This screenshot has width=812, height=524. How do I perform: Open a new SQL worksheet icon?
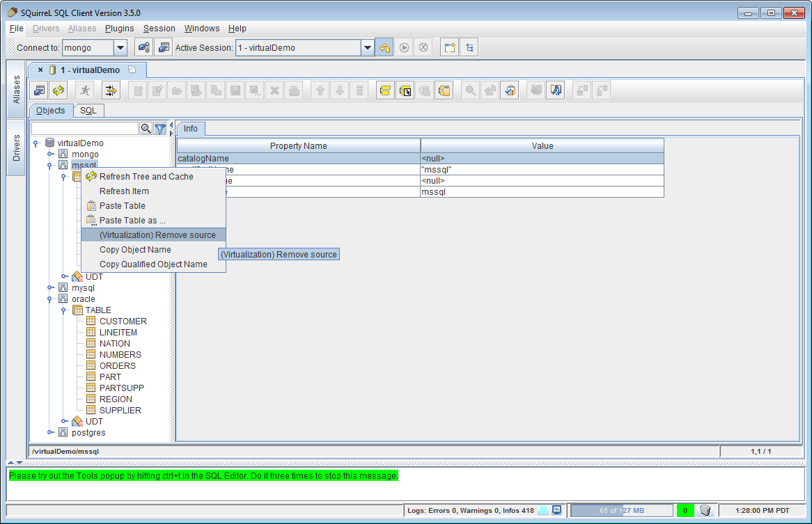(x=449, y=47)
